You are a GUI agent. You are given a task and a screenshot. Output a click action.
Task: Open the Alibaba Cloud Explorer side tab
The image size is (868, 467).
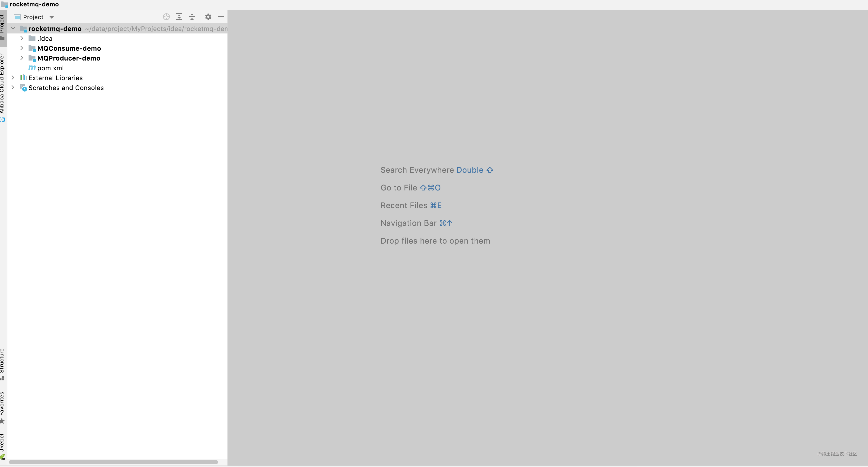tap(3, 86)
